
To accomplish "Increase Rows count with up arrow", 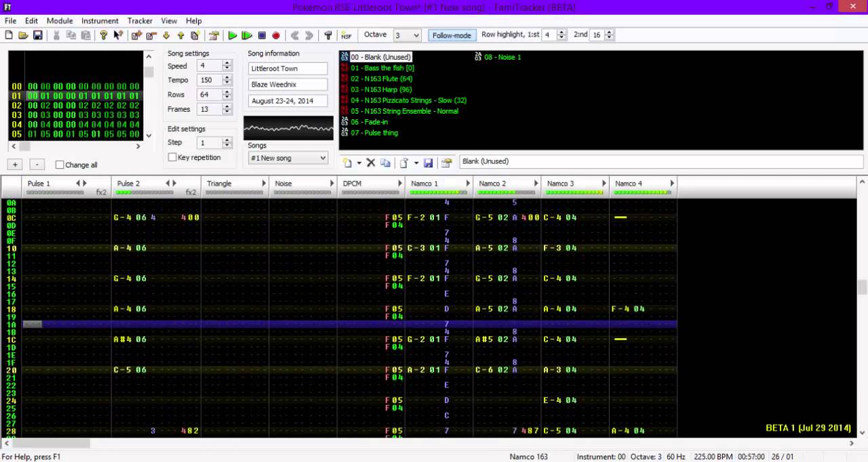I will [227, 91].
